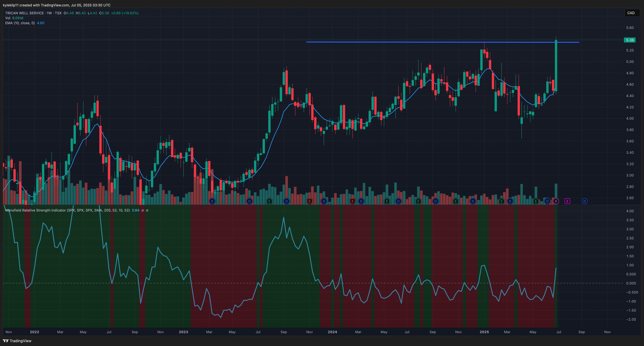
Task: Click the rightmost future dividend D marker
Action: pos(584,201)
